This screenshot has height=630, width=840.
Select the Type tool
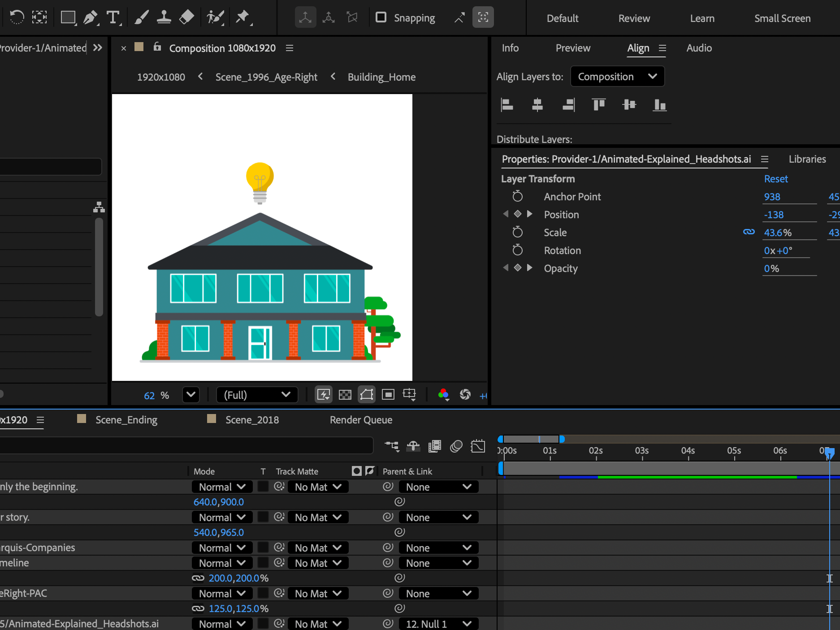point(113,17)
